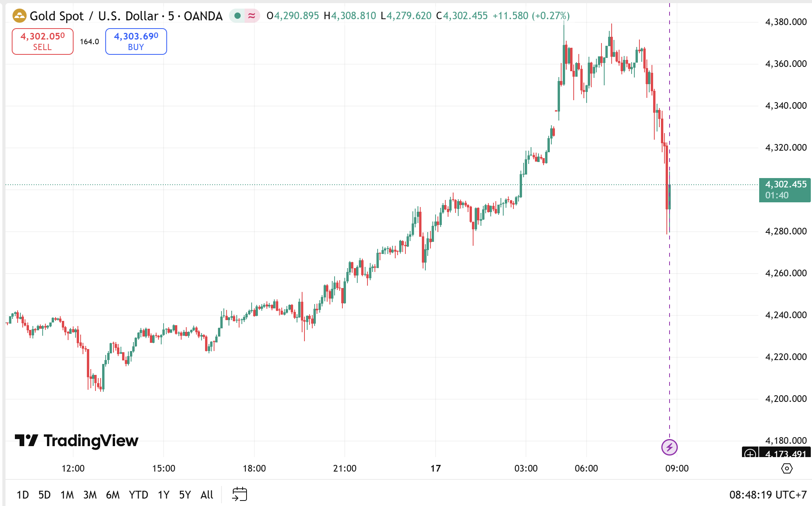Viewport: 812px width, 506px height.
Task: Open the TradingView logo link
Action: point(77,441)
